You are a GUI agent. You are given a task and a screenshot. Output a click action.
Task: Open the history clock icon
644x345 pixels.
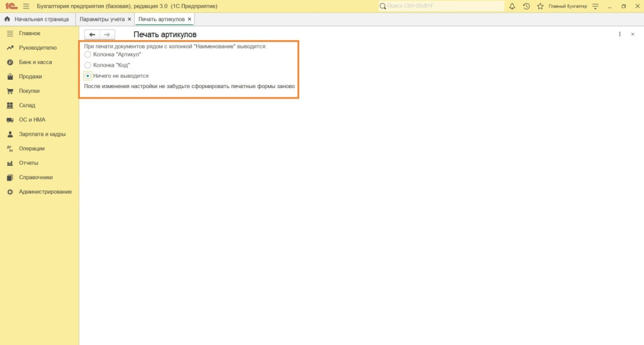(526, 6)
